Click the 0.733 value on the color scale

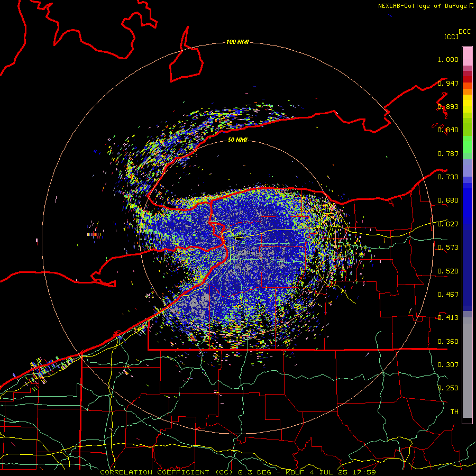coord(448,177)
